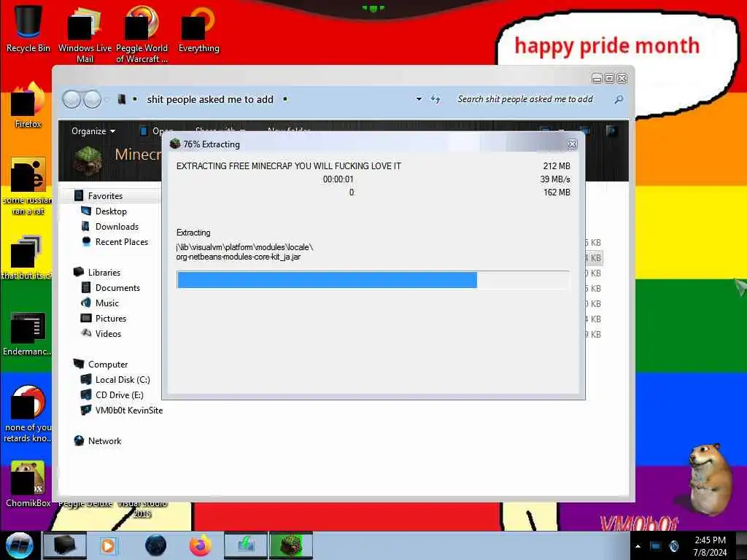Open Peggle World of Warcraft desktop icon
Viewport: 747px width, 560px height.
pos(142,34)
